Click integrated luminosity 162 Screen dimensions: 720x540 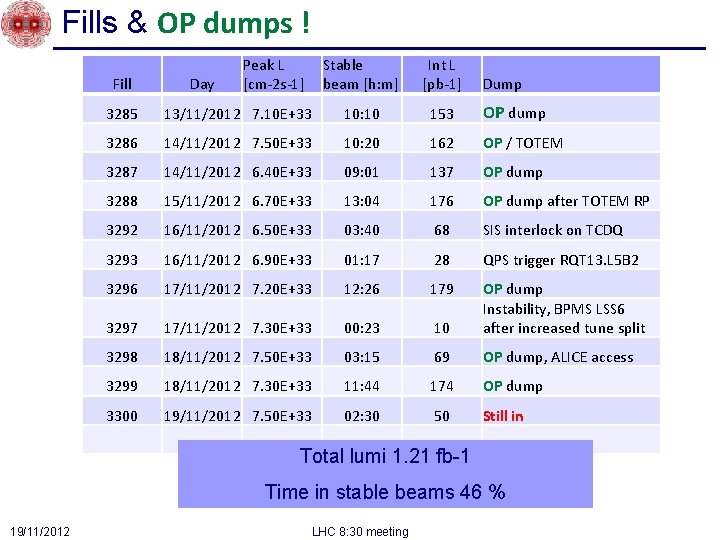442,143
